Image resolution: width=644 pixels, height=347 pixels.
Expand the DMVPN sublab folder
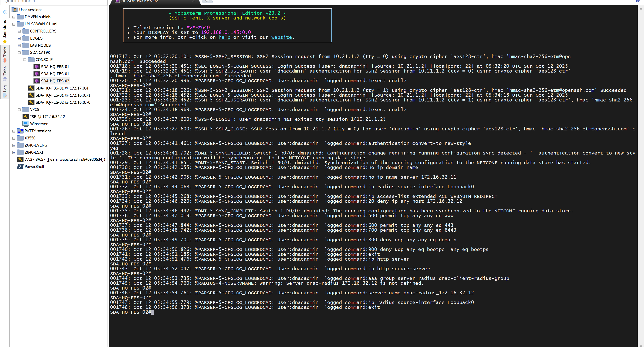[x=14, y=17]
